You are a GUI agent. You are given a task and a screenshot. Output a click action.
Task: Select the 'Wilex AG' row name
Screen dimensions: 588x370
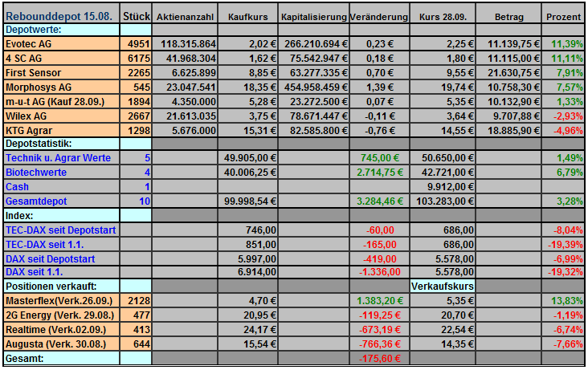(27, 116)
